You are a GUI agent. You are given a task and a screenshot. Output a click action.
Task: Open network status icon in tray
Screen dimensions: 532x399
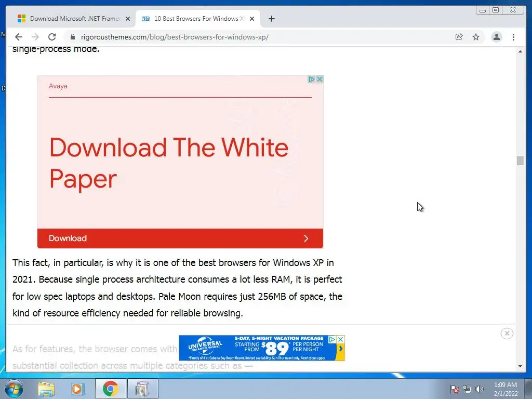(x=467, y=389)
